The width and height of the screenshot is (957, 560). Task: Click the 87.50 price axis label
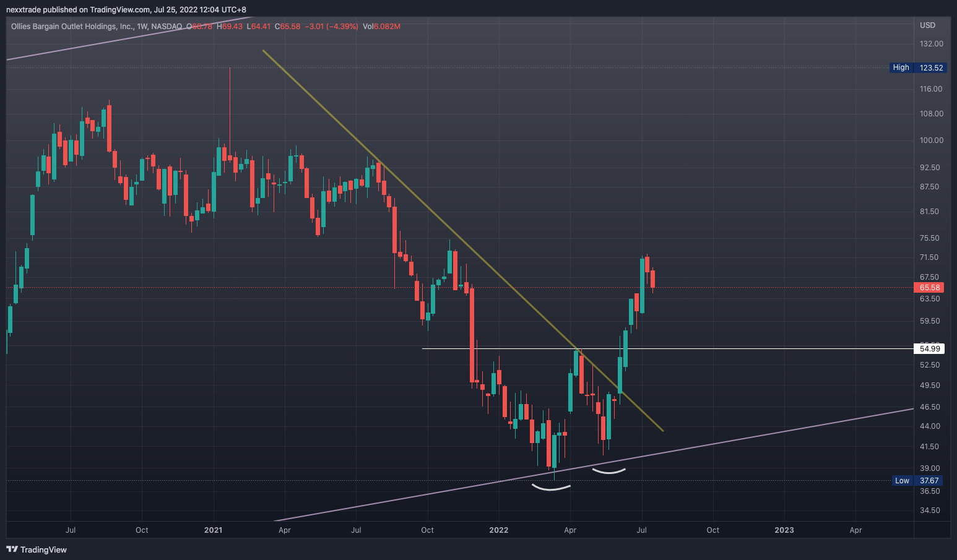click(930, 187)
